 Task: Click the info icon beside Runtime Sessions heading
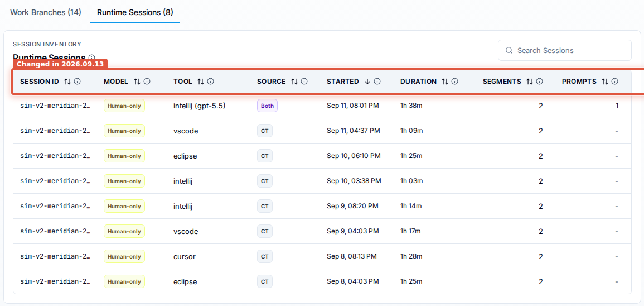(x=91, y=58)
